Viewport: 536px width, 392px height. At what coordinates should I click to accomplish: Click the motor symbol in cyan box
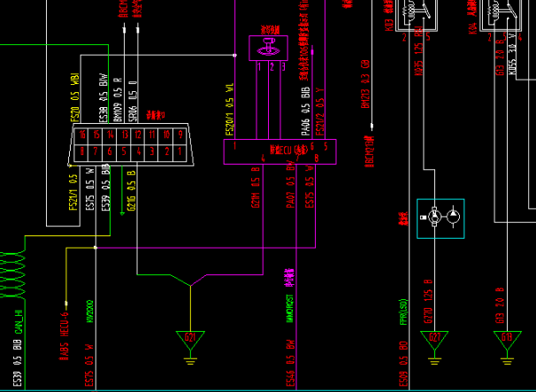coord(434,217)
